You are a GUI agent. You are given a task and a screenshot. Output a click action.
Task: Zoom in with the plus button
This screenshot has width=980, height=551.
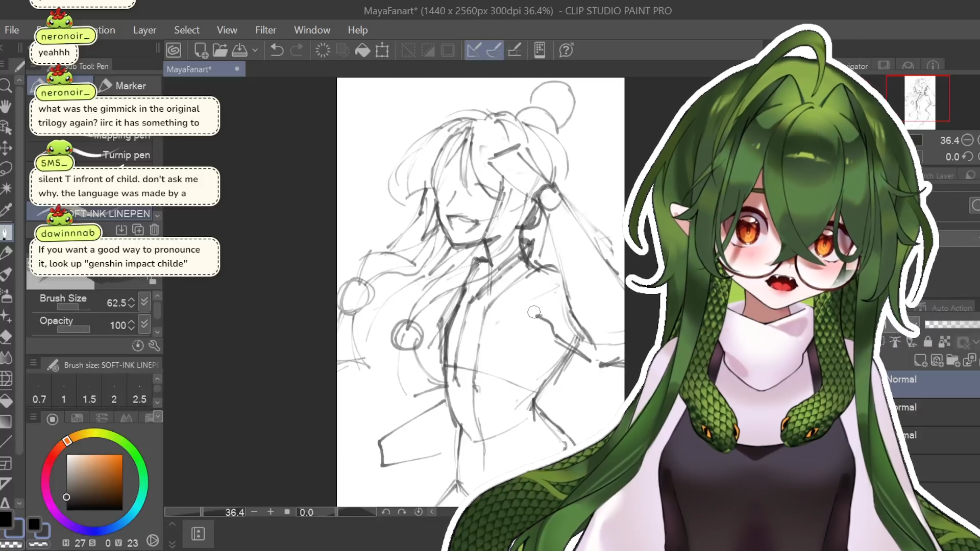point(271,512)
